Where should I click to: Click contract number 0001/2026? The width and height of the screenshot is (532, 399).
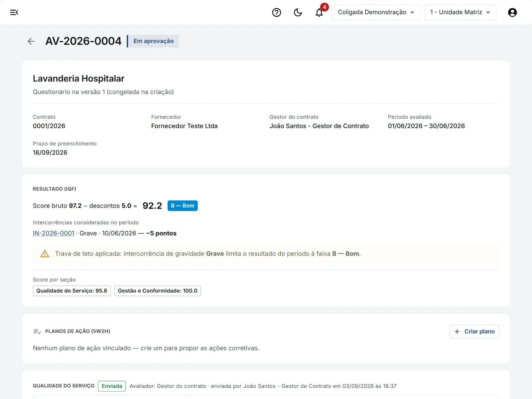coord(49,126)
